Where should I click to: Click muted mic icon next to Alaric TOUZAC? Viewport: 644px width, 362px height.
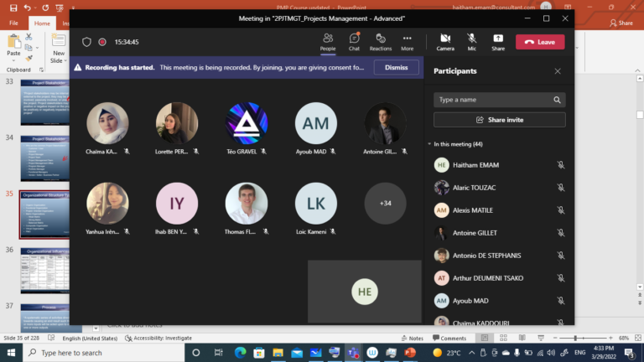point(561,188)
